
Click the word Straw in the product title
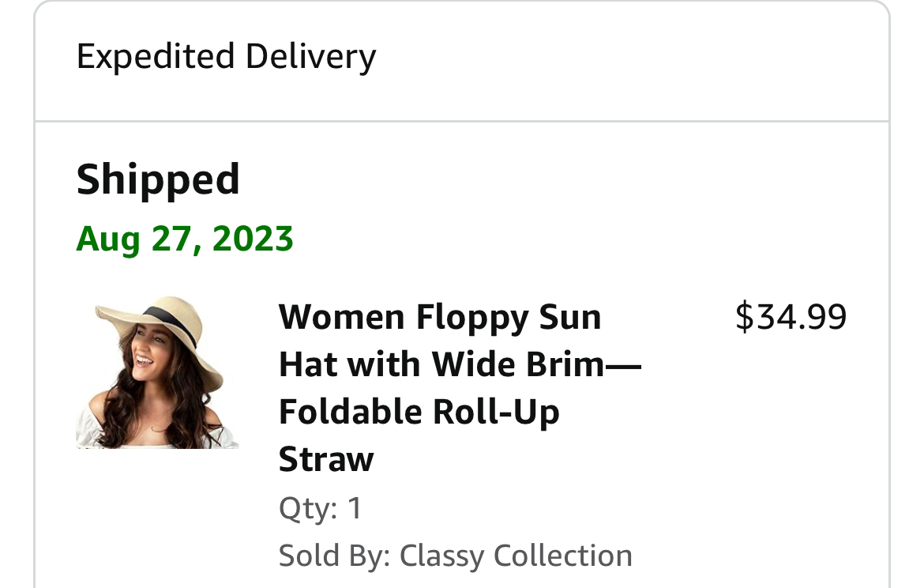pos(326,459)
